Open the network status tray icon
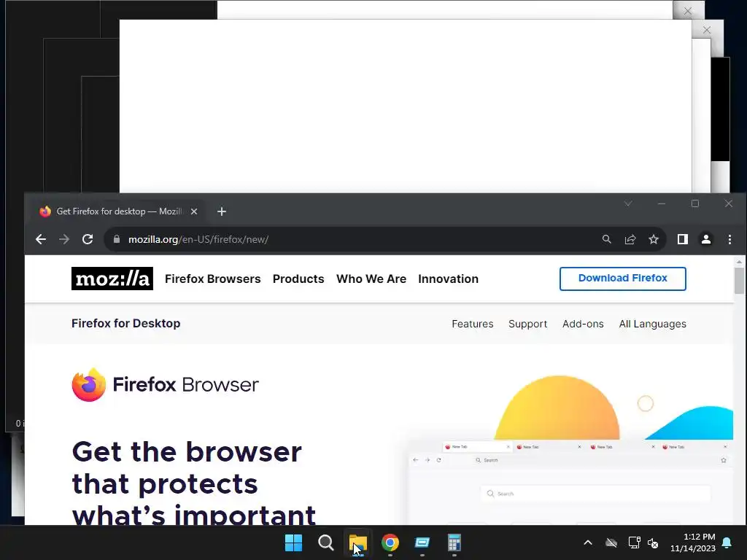The height and width of the screenshot is (560, 747). click(x=634, y=542)
